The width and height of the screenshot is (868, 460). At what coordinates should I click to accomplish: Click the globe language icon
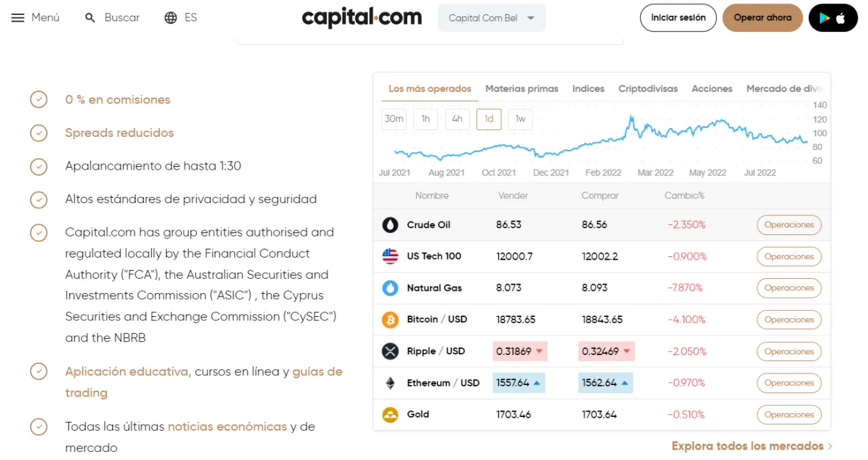click(171, 18)
